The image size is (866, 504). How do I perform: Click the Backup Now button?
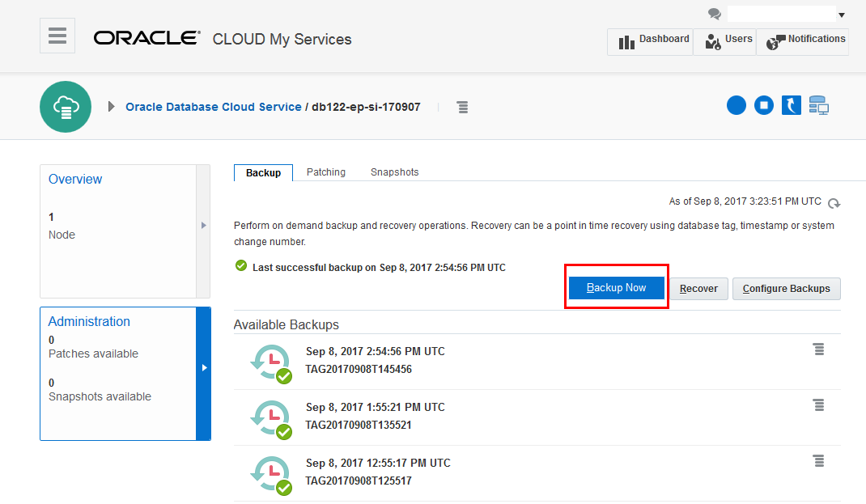click(616, 287)
